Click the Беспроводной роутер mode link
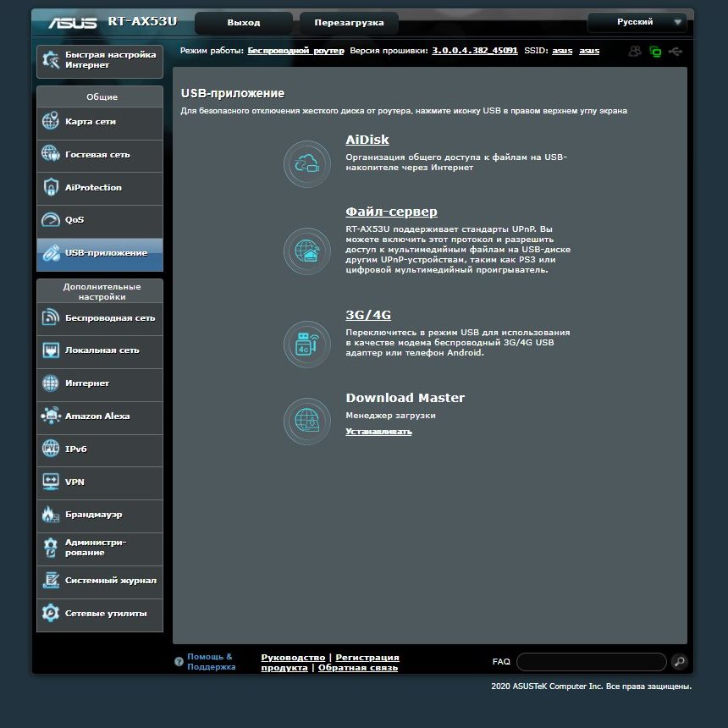The height and width of the screenshot is (728, 728). pyautogui.click(x=295, y=51)
